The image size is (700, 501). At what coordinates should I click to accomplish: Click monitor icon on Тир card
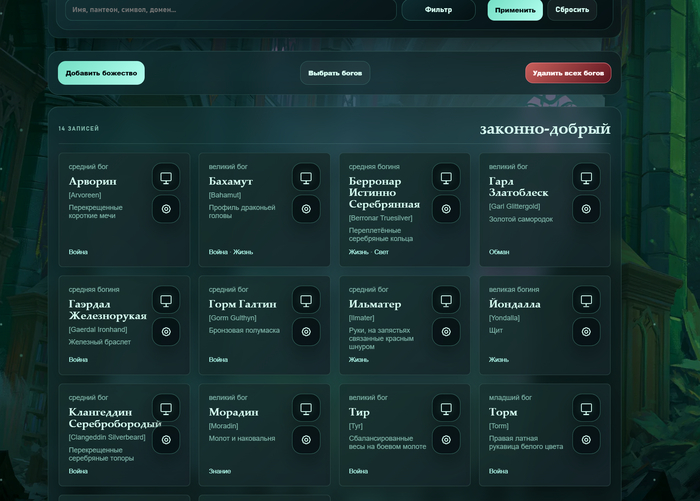click(x=446, y=408)
